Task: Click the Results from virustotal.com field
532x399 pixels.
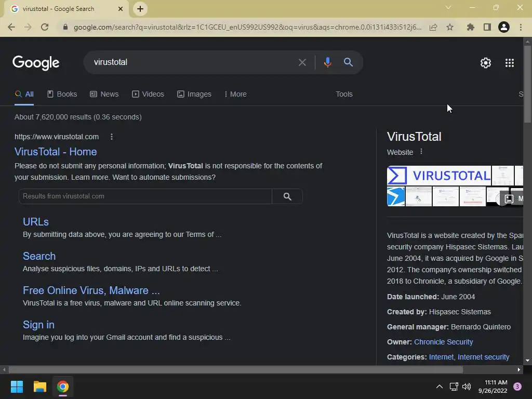Action: [x=145, y=196]
